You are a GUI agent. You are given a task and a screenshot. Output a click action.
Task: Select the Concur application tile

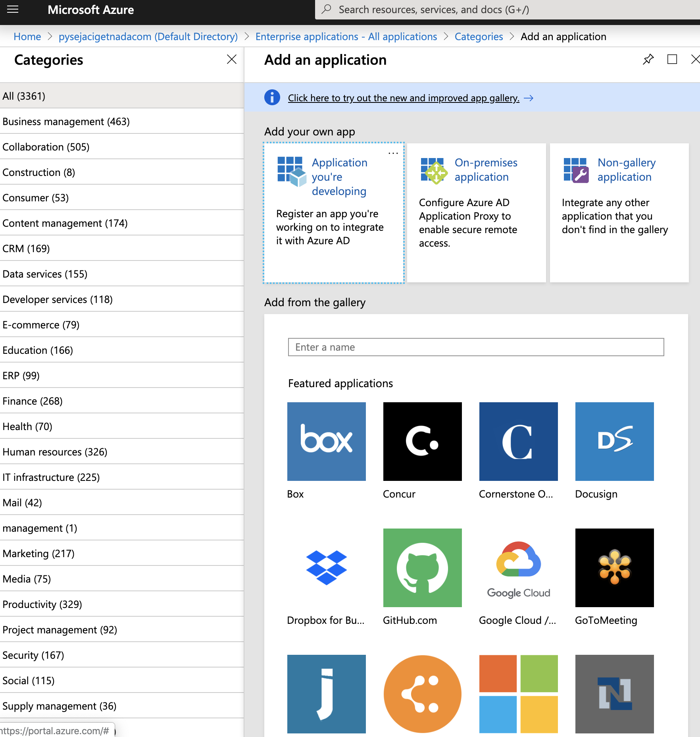pos(423,442)
